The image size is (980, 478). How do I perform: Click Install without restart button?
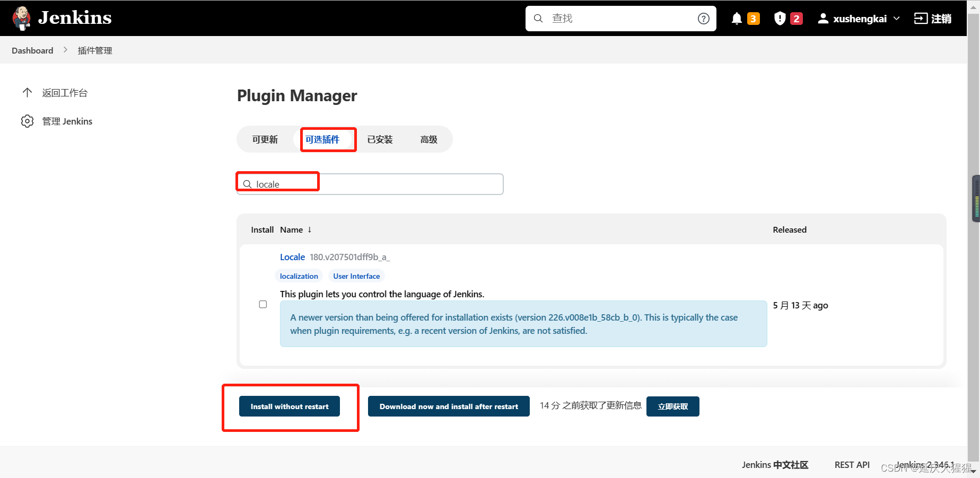[290, 406]
